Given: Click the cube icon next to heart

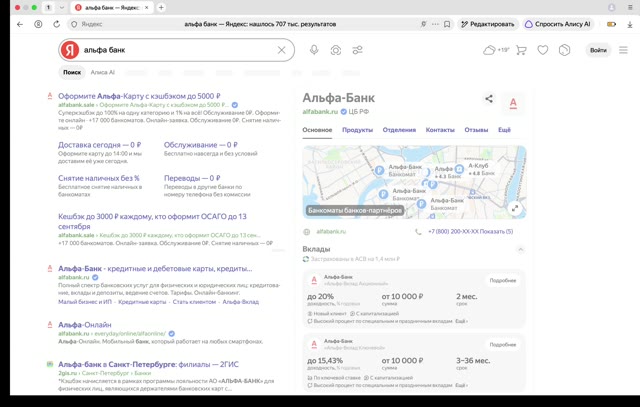Looking at the screenshot, I should coord(564,50).
